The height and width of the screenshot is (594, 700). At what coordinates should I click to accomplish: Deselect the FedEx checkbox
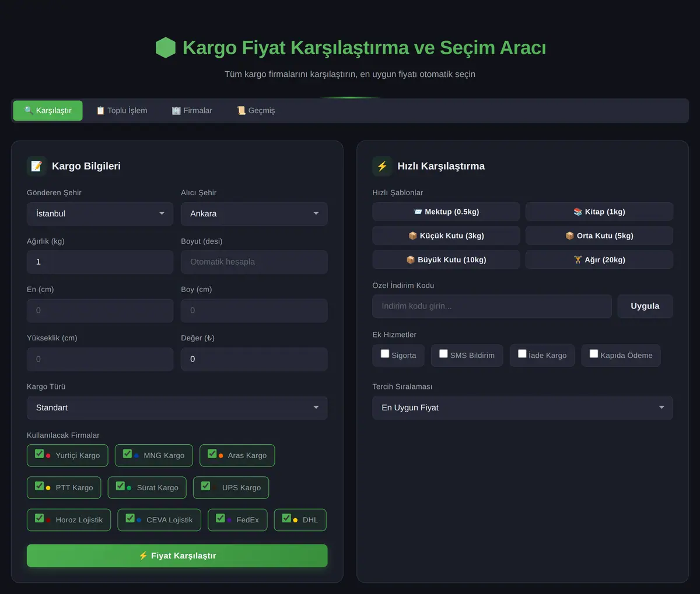[x=220, y=518]
